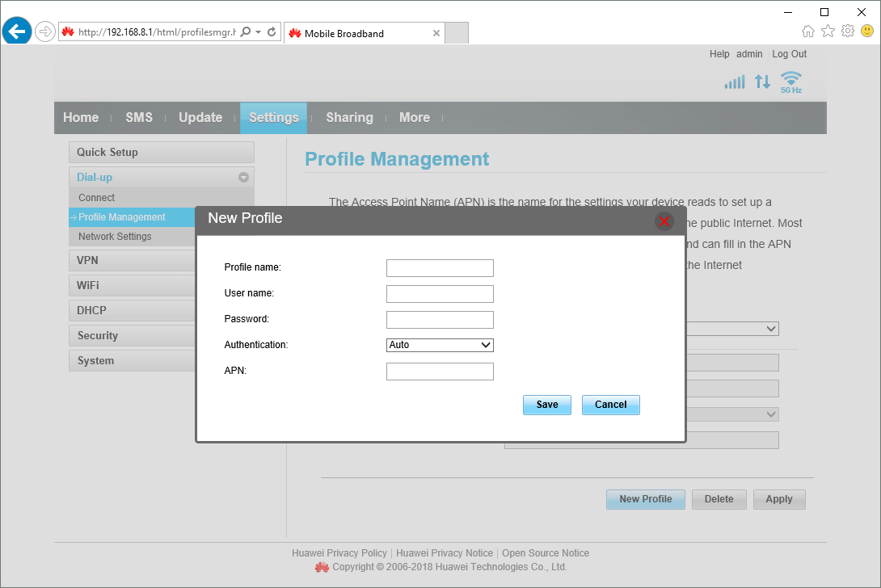This screenshot has height=588, width=881.
Task: Open the Sharing tab
Action: point(349,118)
